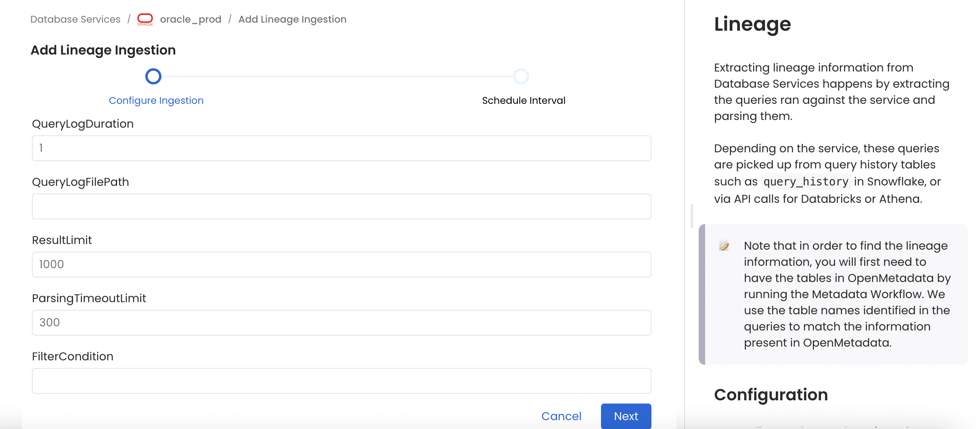The height and width of the screenshot is (429, 980).
Task: Click the Schedule Interval step label
Action: [x=524, y=101]
